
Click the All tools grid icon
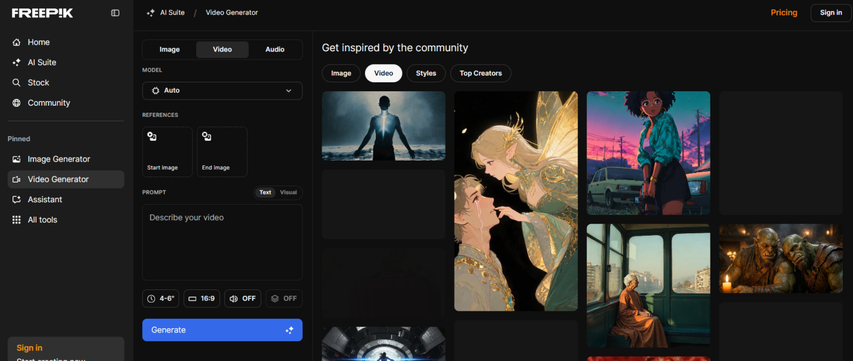pyautogui.click(x=16, y=220)
